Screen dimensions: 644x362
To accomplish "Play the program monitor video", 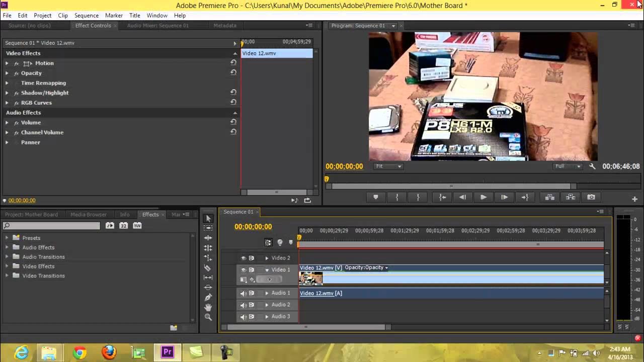I will [483, 197].
